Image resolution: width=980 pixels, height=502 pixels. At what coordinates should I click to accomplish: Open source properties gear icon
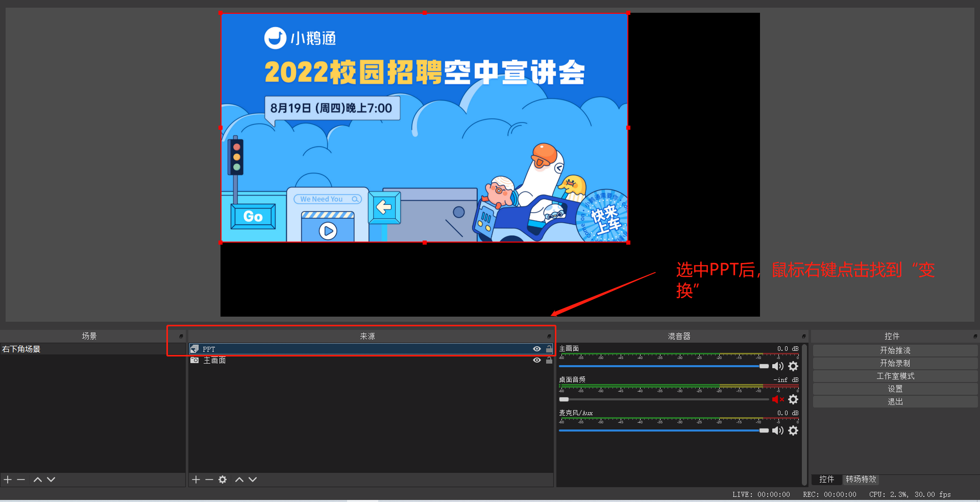click(x=223, y=480)
